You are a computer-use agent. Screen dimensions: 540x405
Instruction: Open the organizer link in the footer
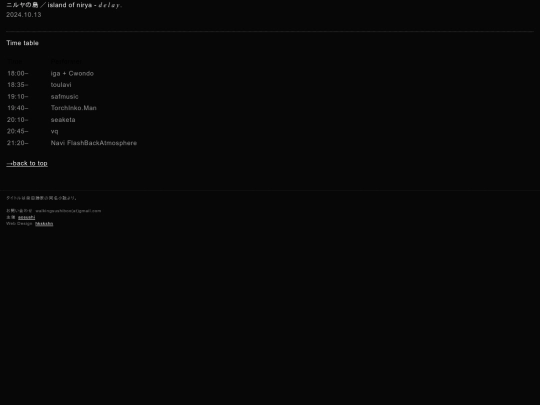(x=27, y=217)
